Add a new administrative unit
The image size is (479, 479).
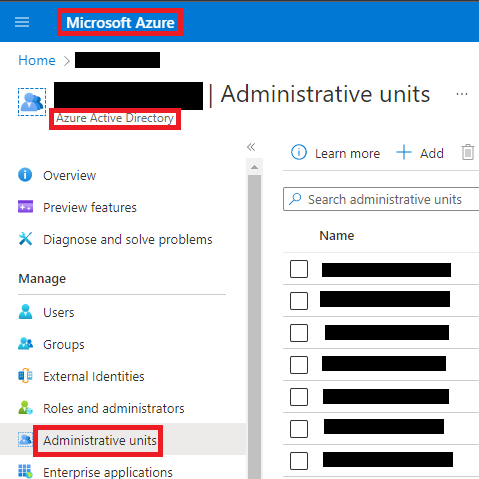[432, 154]
